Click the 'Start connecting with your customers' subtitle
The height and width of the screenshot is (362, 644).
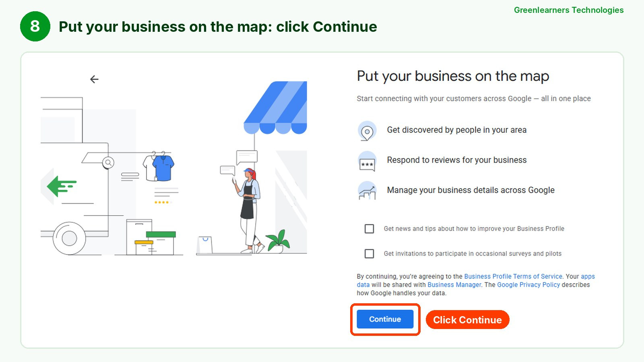pyautogui.click(x=474, y=99)
